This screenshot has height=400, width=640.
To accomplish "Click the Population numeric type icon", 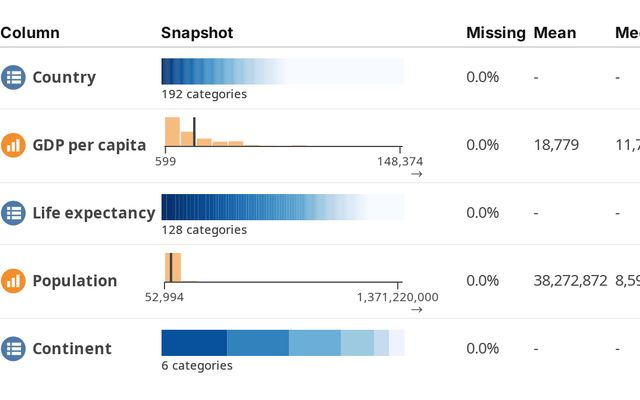I will (x=13, y=281).
